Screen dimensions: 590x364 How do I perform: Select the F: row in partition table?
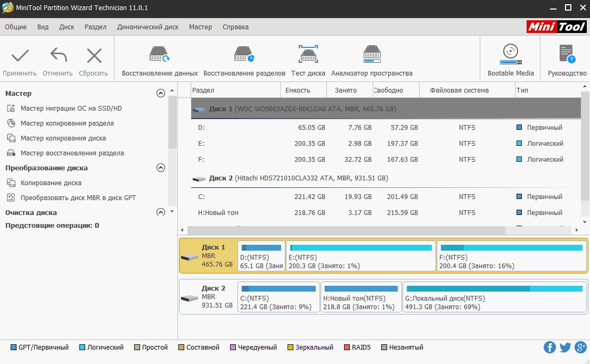[386, 160]
